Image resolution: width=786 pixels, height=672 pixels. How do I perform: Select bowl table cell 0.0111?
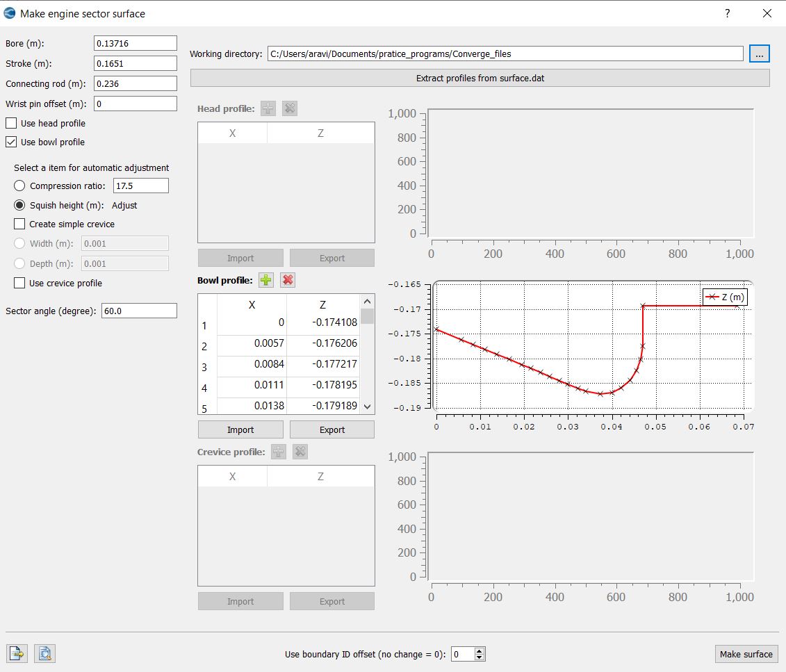[252, 386]
